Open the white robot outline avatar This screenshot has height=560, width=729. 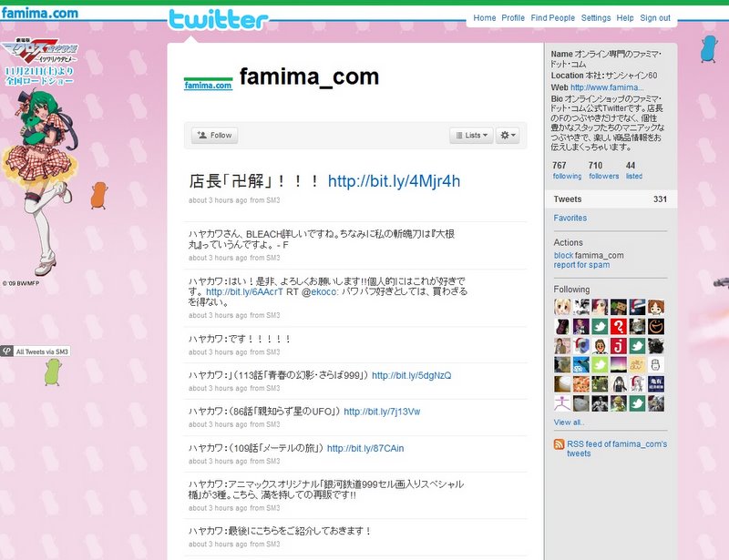656,365
